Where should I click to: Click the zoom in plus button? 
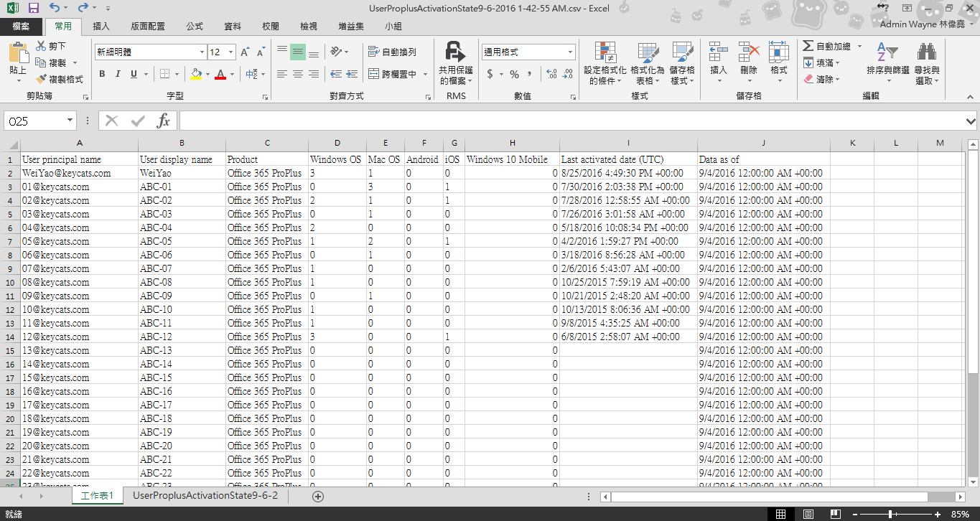pyautogui.click(x=938, y=514)
